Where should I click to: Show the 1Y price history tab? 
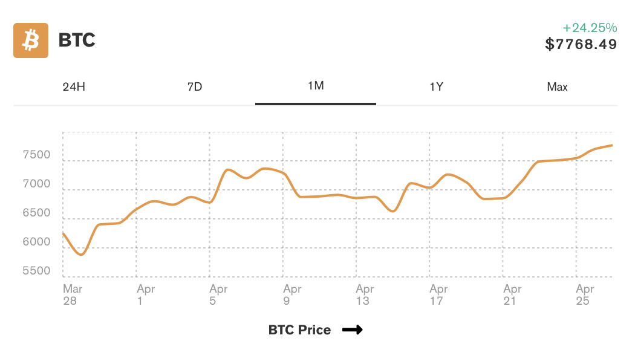[x=437, y=86]
